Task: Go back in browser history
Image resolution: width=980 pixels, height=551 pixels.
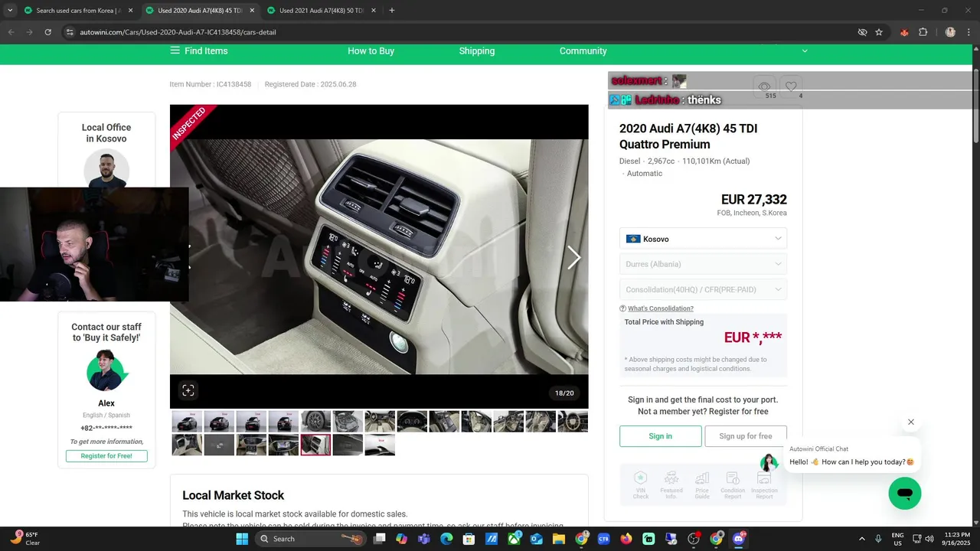Action: (11, 32)
